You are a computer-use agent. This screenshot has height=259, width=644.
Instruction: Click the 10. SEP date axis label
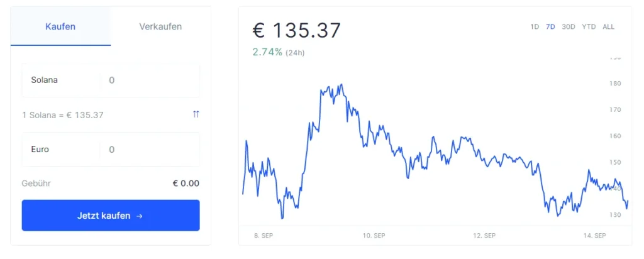(374, 236)
